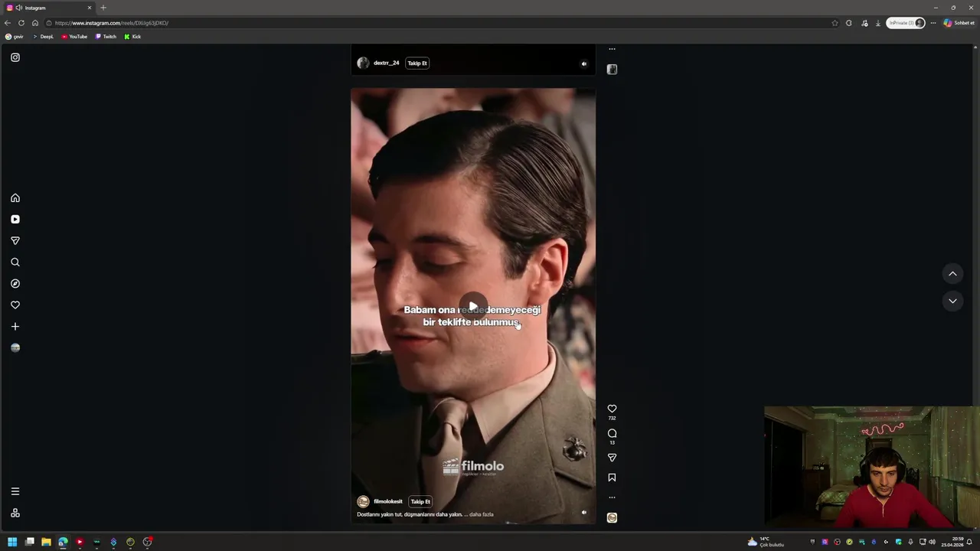Open Messages paper-plane icon in sidebar
Screen dimensions: 980x551
point(15,241)
